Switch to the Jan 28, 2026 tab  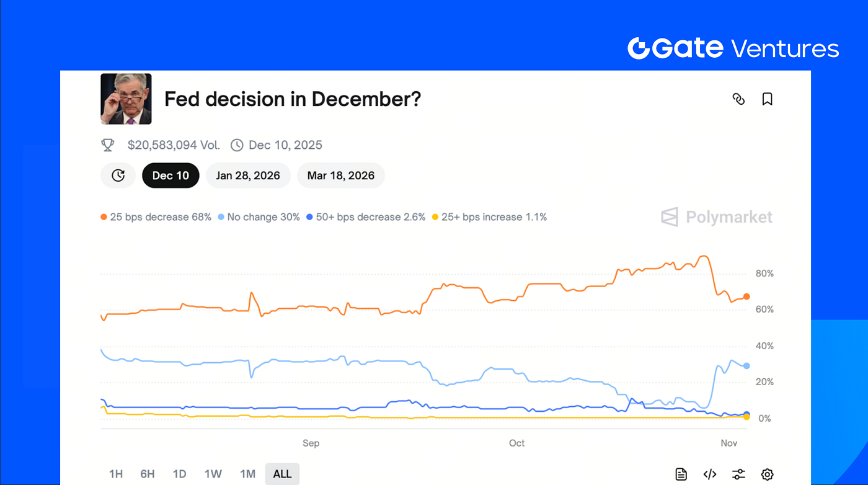(248, 176)
